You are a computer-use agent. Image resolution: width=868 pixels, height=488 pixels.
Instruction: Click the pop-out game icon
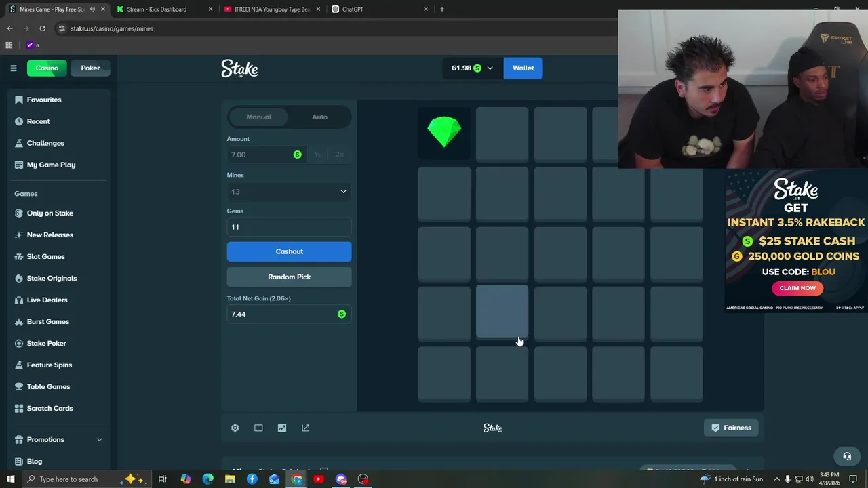pos(305,428)
